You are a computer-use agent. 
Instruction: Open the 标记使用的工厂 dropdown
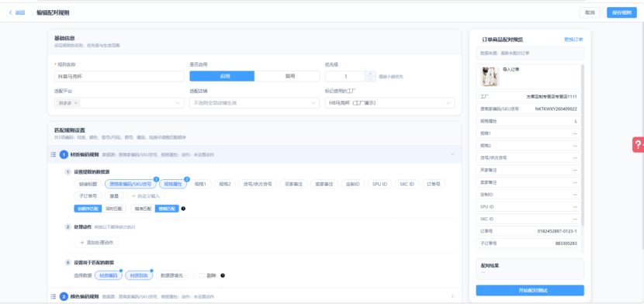click(x=390, y=103)
